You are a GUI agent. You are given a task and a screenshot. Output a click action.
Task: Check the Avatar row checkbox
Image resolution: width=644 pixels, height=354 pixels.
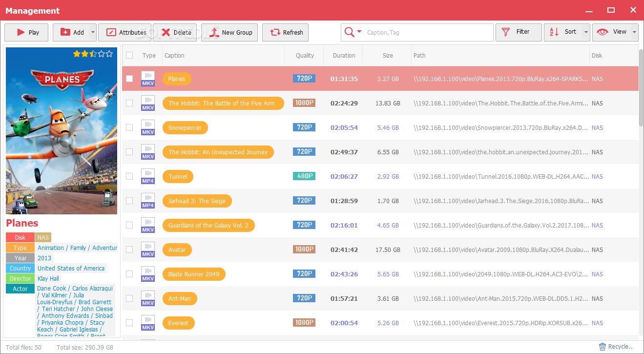[129, 250]
